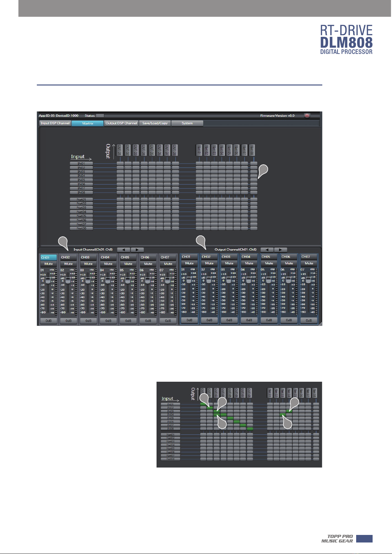Select the IN01 row label in upper matrix
The width and height of the screenshot is (392, 554).
point(81,163)
